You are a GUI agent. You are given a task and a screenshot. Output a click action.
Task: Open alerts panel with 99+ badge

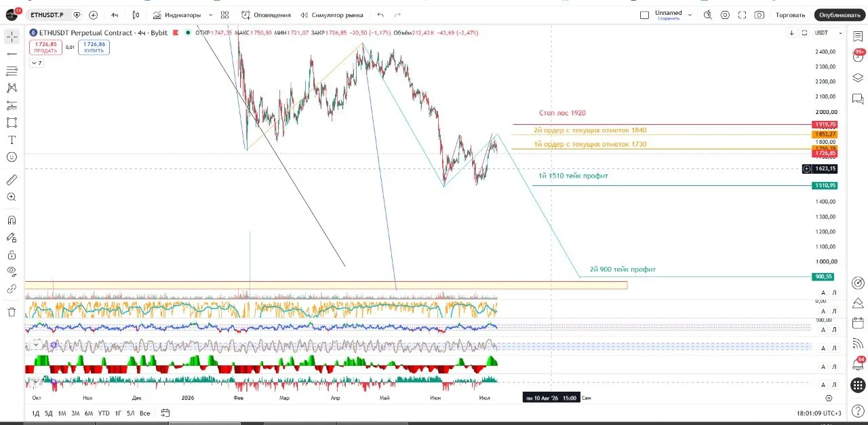(858, 56)
